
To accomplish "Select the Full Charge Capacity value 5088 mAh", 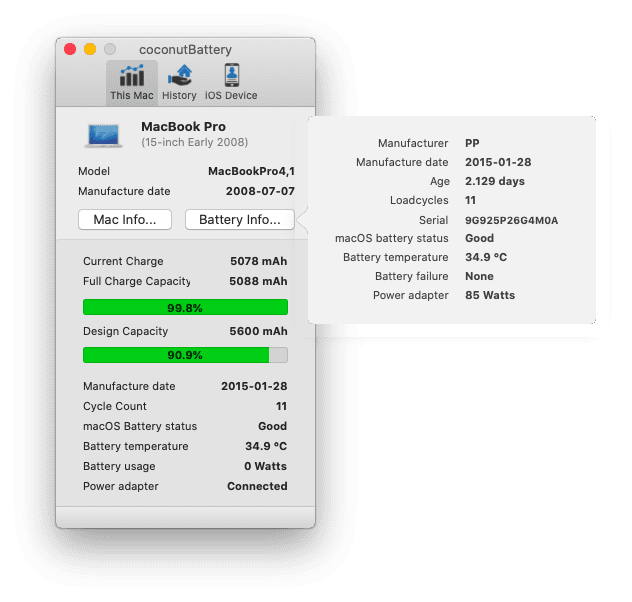I will tap(258, 281).
